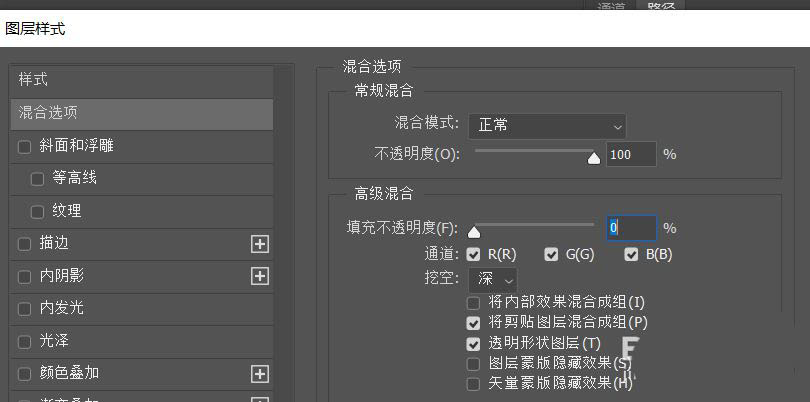Image resolution: width=810 pixels, height=402 pixels.
Task: Enable the 内阴影 checkbox
Action: (x=25, y=277)
